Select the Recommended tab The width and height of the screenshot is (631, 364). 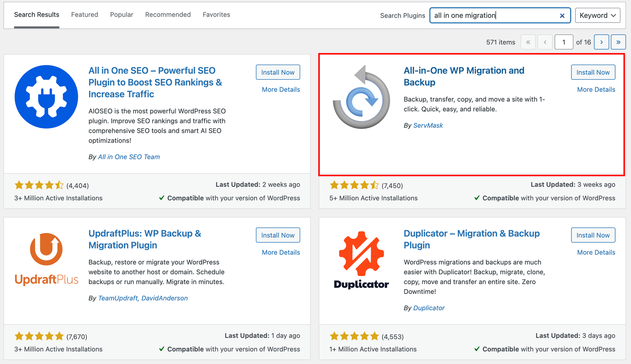[x=168, y=15]
